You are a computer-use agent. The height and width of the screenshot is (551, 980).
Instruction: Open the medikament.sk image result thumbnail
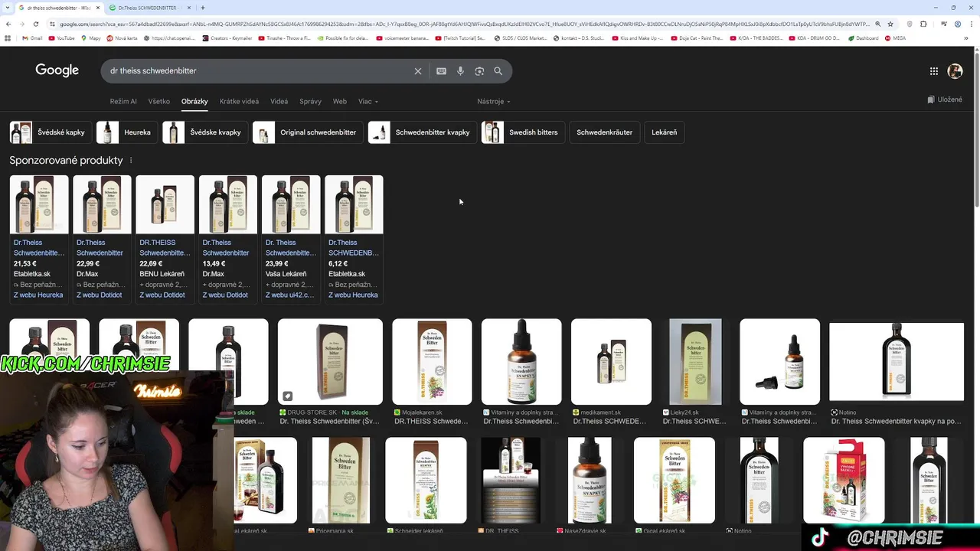(611, 362)
